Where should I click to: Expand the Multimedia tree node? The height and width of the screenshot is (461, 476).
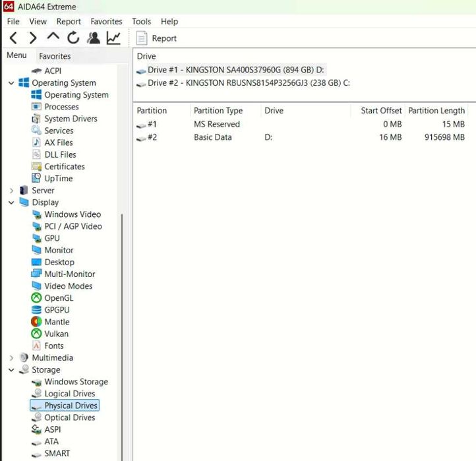[x=11, y=358]
